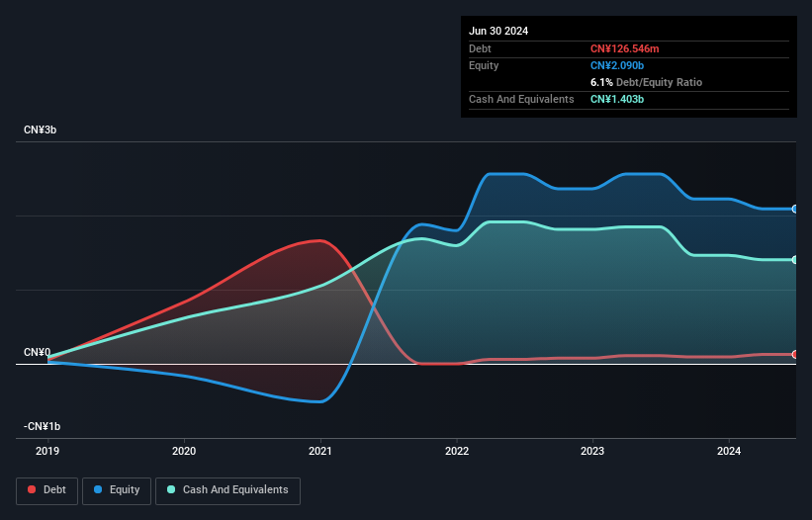
Task: Click the -CN¥1b y-axis label
Action: 42,426
